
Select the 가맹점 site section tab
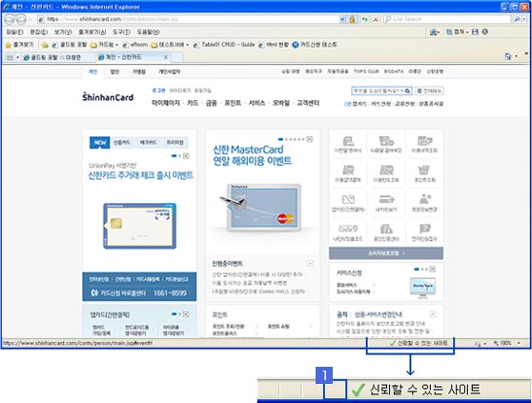click(139, 71)
